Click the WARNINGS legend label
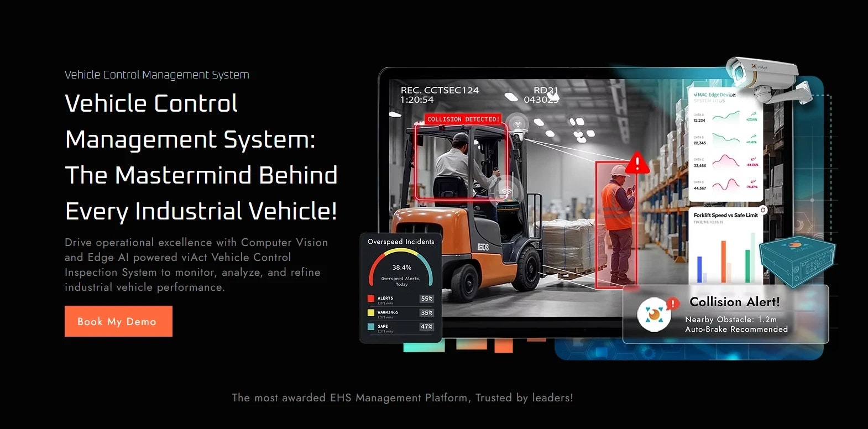 point(388,312)
